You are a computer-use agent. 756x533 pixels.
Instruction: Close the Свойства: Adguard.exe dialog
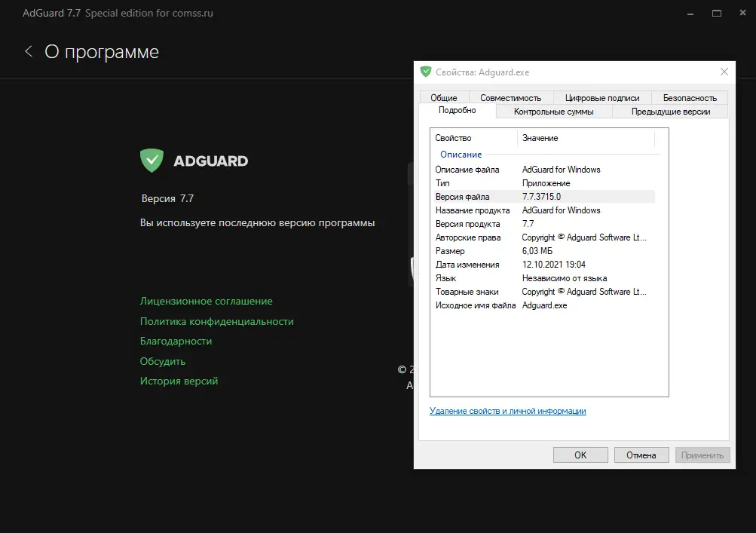point(724,72)
